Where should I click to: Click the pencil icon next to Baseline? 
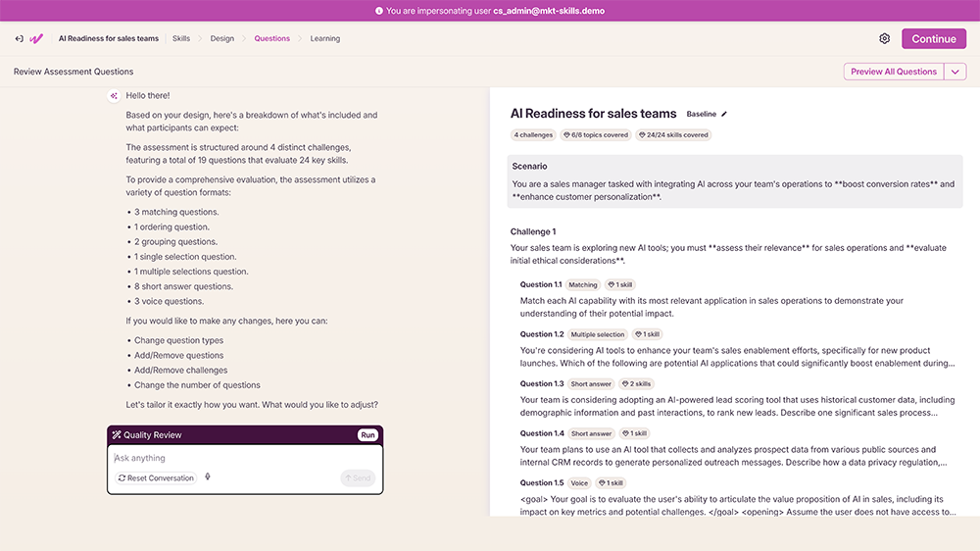click(724, 115)
